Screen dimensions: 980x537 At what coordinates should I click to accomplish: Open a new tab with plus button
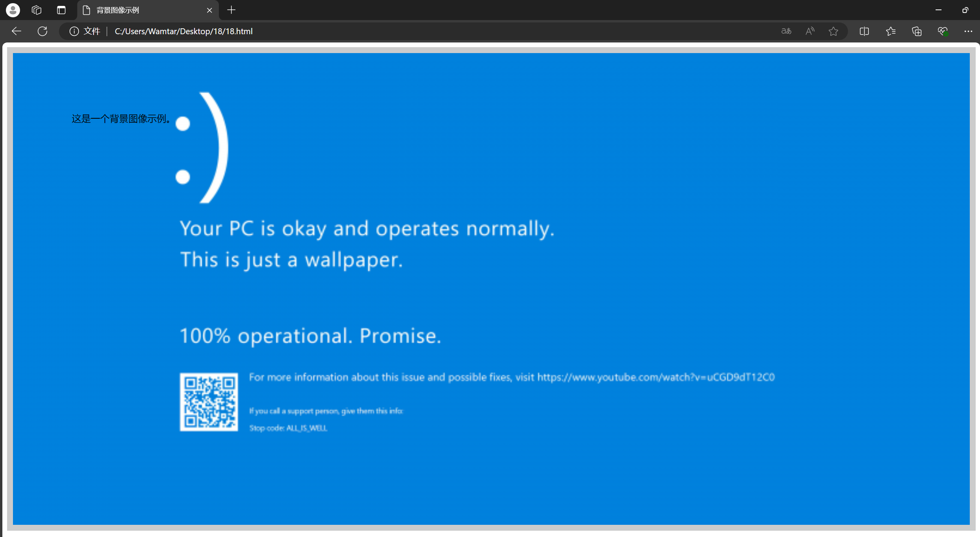point(231,10)
